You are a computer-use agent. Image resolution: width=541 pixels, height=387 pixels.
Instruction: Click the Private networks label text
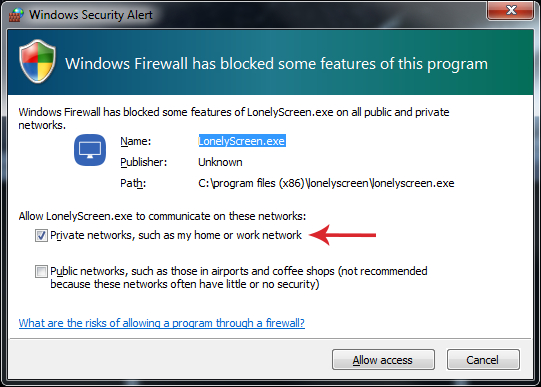click(x=176, y=236)
